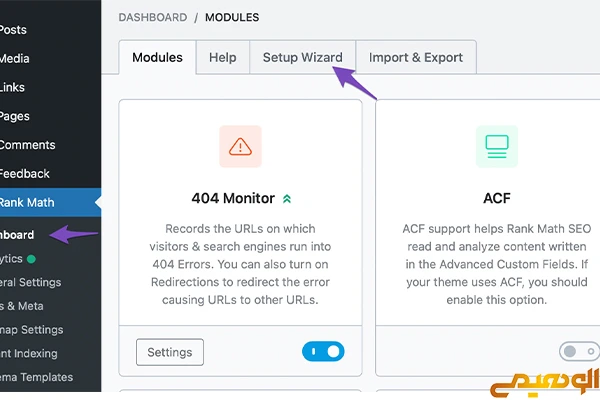The image size is (600, 400).
Task: Click the ACF module title
Action: click(497, 198)
